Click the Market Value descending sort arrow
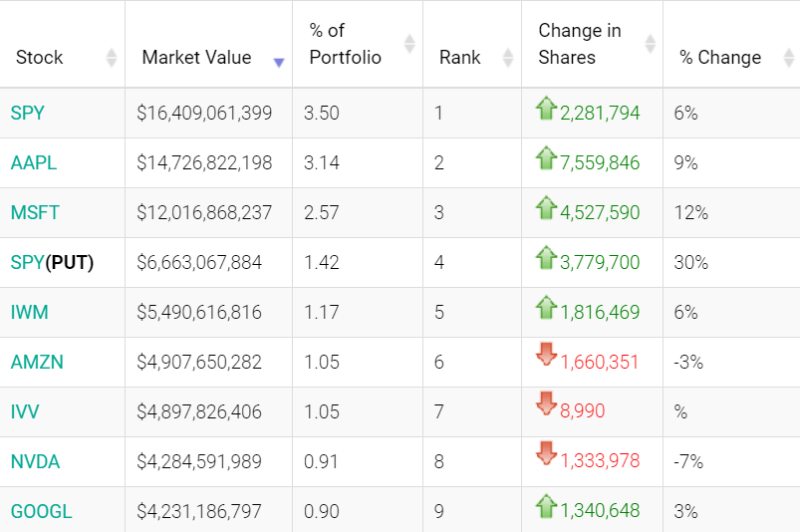 pos(279,62)
